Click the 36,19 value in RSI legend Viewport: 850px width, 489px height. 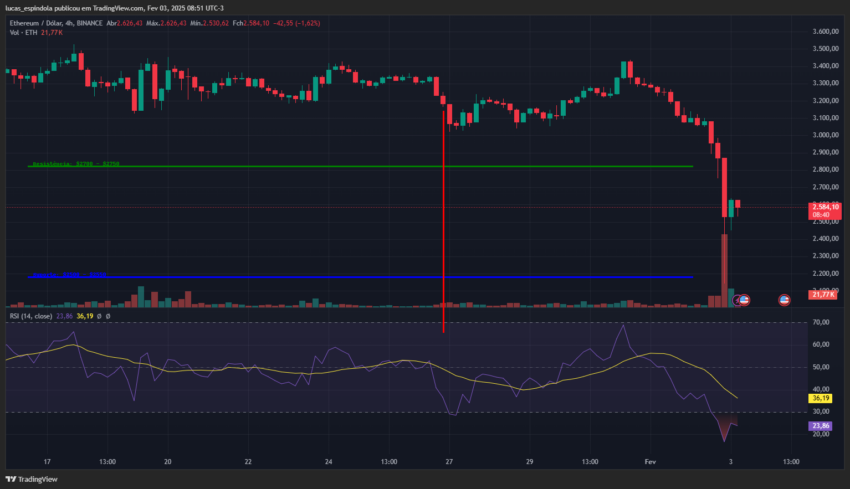point(85,316)
